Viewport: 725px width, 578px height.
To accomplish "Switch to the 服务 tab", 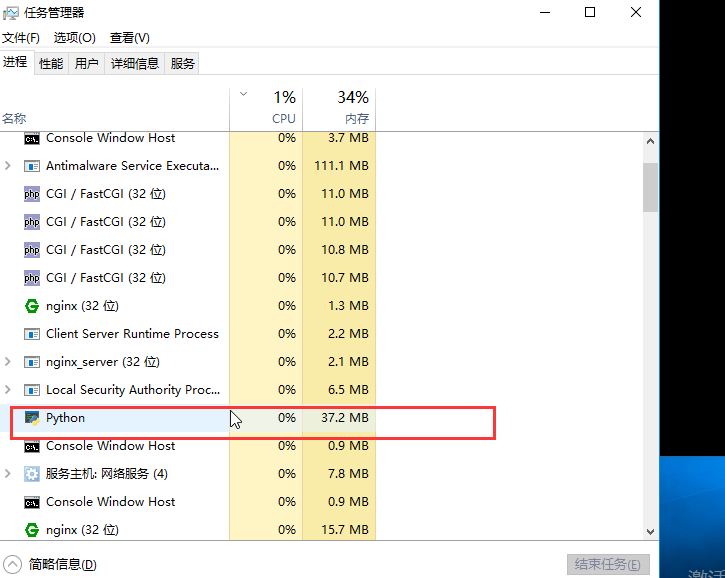I will pos(182,63).
